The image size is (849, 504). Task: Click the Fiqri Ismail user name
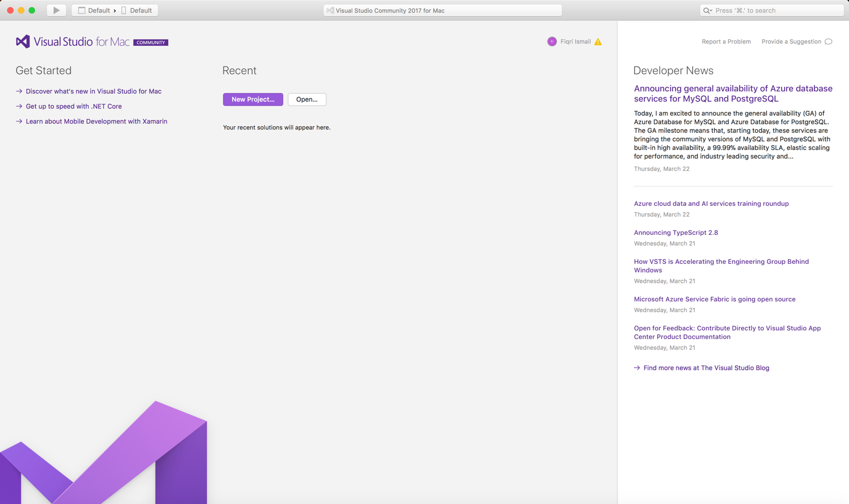click(x=575, y=41)
